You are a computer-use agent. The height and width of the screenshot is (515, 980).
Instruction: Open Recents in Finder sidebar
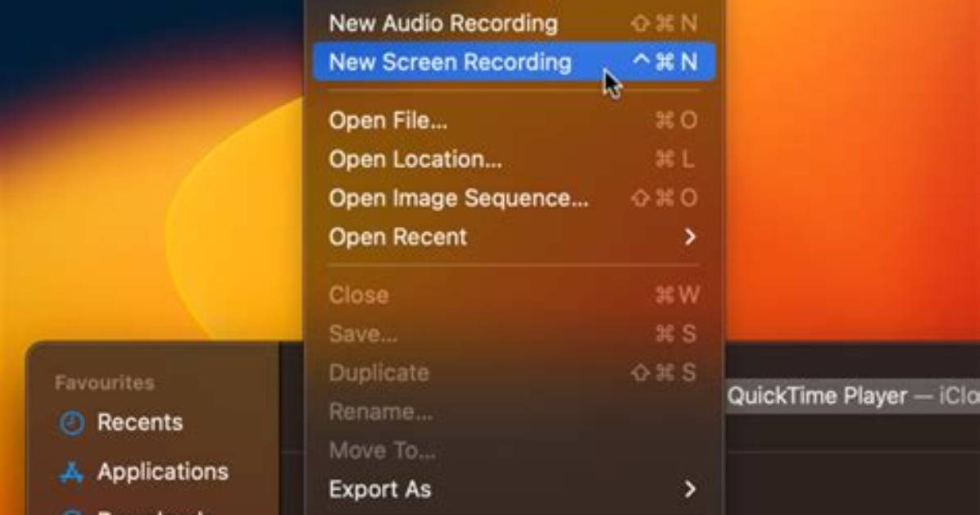point(140,422)
